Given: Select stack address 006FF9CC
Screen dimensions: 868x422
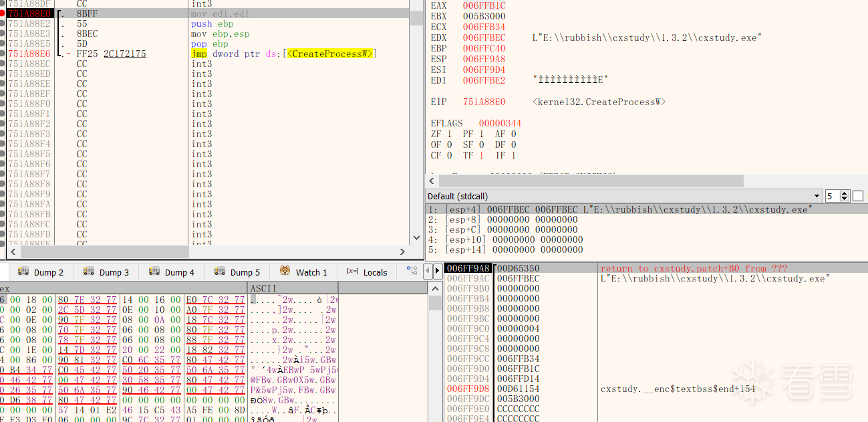Looking at the screenshot, I should click(468, 358).
